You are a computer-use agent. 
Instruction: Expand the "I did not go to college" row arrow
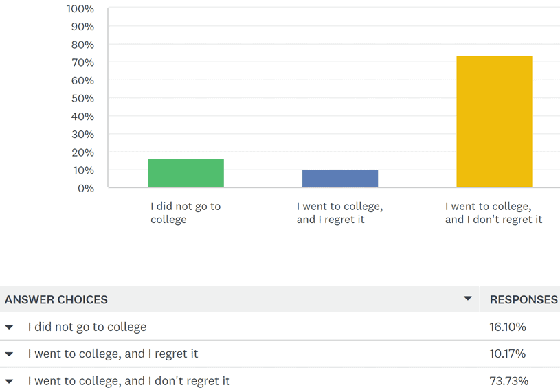point(9,327)
